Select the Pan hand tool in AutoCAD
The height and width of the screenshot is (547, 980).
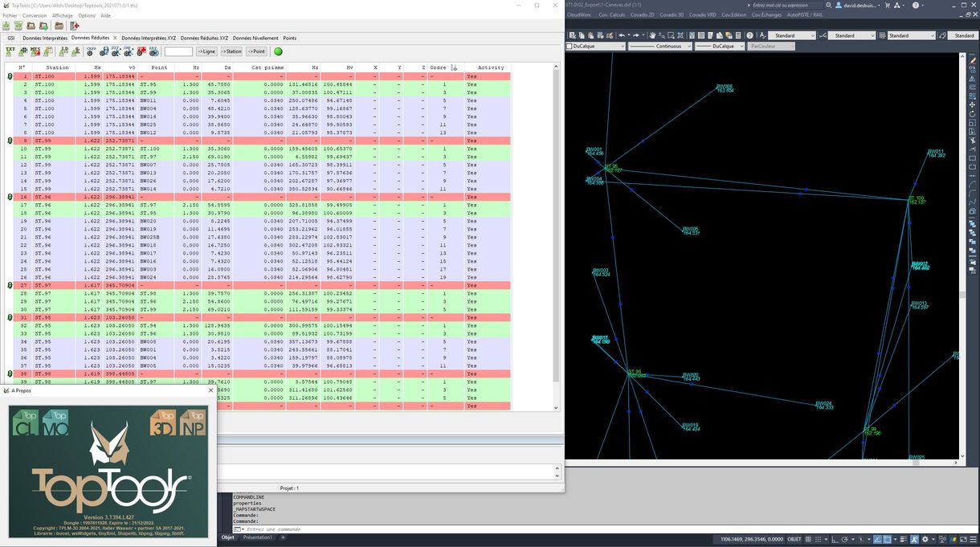click(652, 35)
